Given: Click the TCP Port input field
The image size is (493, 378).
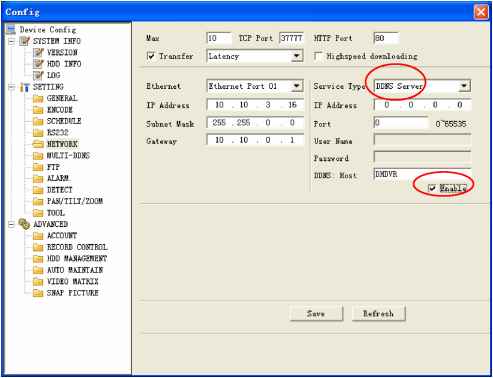Looking at the screenshot, I should point(291,38).
